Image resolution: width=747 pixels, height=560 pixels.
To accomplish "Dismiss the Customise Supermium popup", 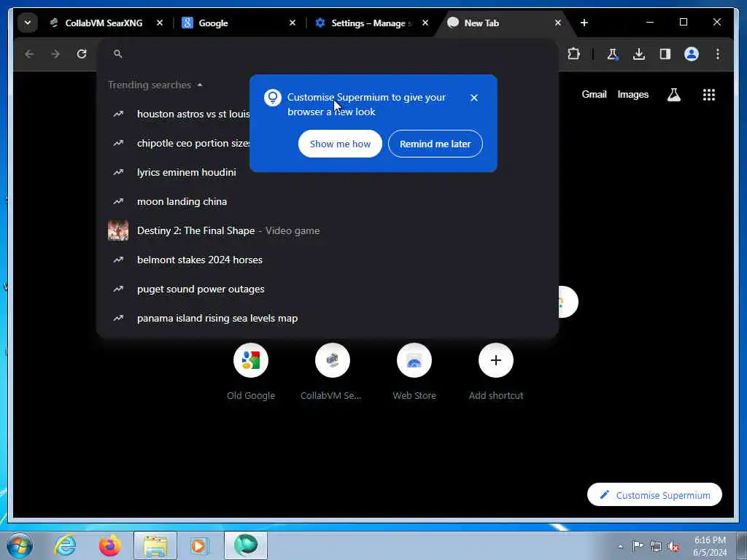I will point(474,98).
